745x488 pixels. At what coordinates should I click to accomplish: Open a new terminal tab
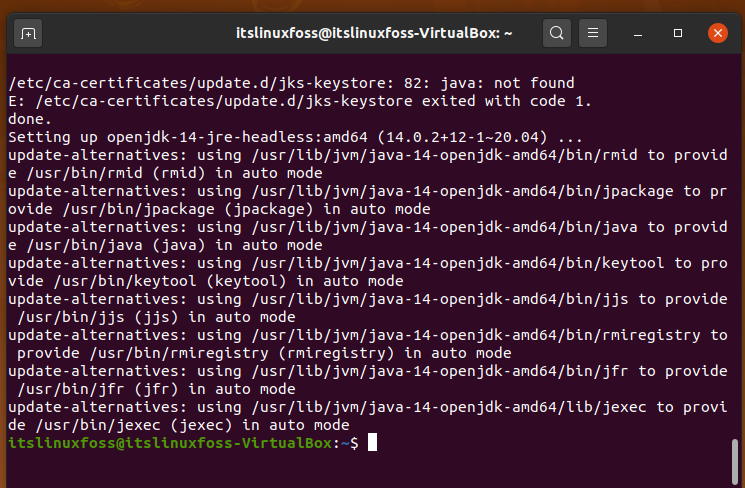pyautogui.click(x=28, y=33)
